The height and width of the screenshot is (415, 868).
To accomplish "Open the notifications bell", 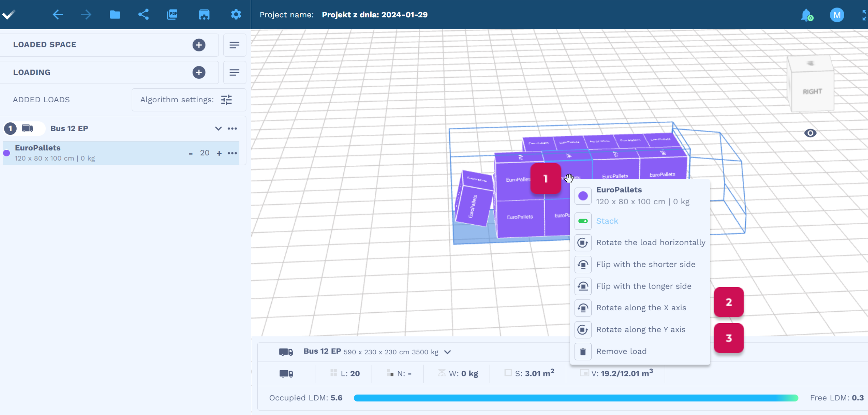I will coord(806,15).
